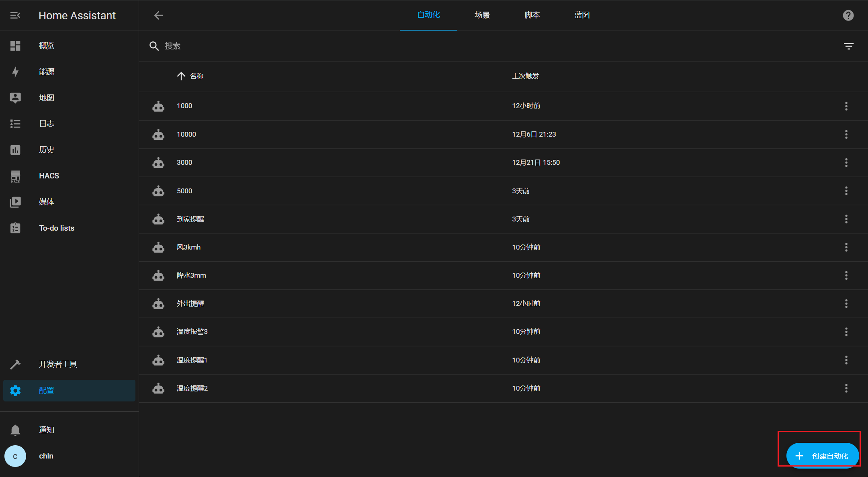The height and width of the screenshot is (477, 868).
Task: Open the To-do lists clipboard icon
Action: coord(15,228)
